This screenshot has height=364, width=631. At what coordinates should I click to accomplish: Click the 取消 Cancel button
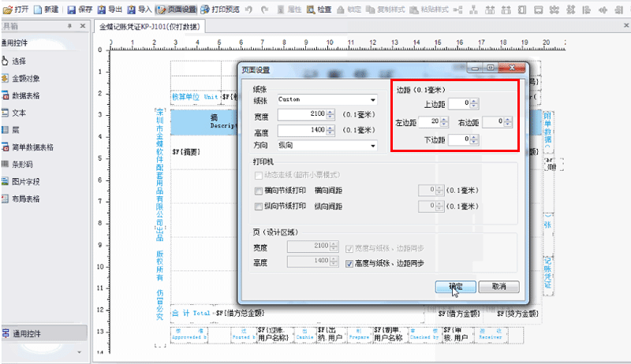coord(499,287)
